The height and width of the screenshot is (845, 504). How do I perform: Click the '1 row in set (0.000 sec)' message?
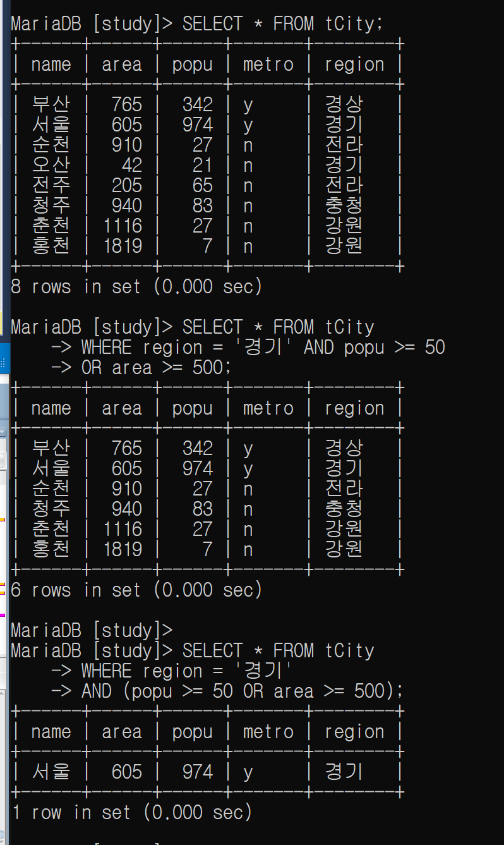click(131, 813)
